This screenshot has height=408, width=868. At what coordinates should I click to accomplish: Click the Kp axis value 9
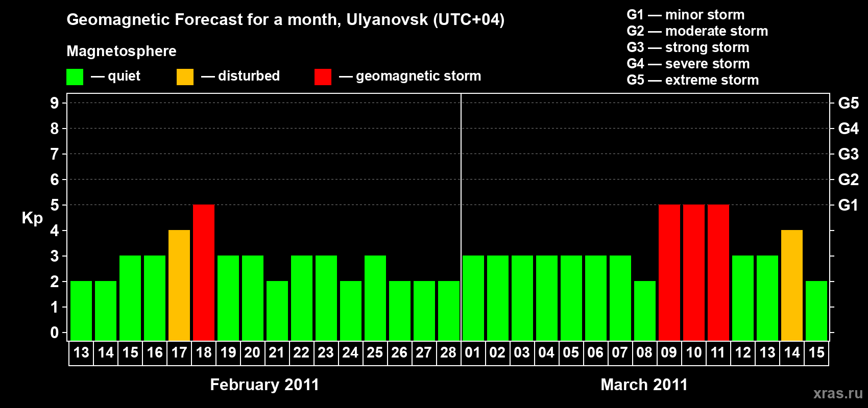55,103
